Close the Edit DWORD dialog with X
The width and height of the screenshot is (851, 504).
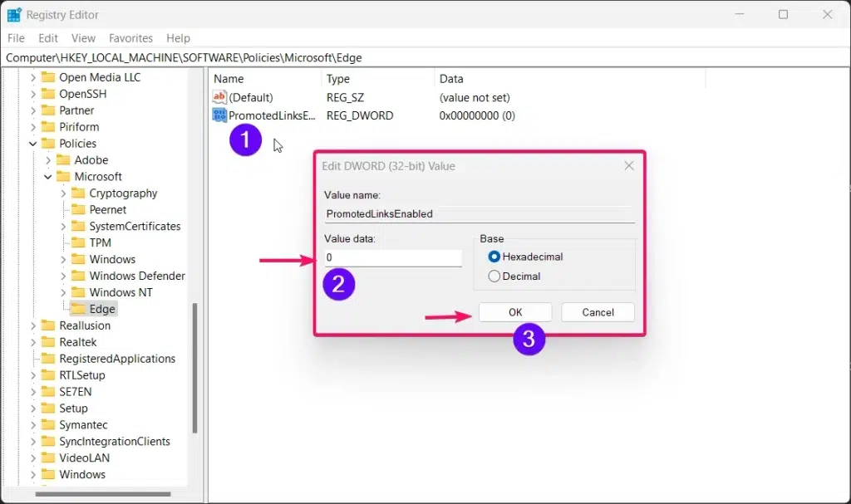tap(629, 165)
